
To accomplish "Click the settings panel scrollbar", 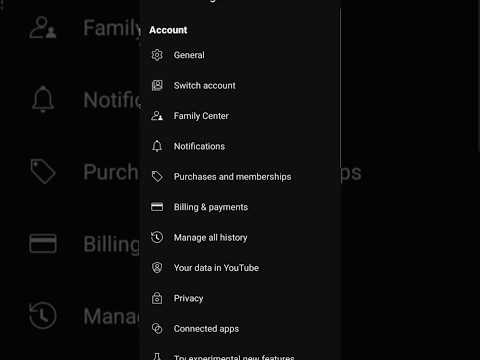I will pos(340,88).
